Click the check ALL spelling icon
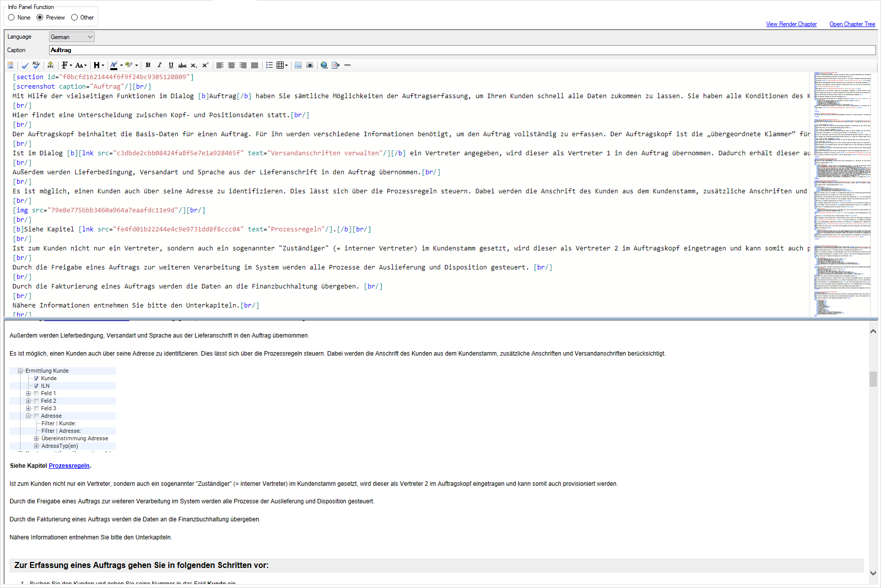 point(36,65)
